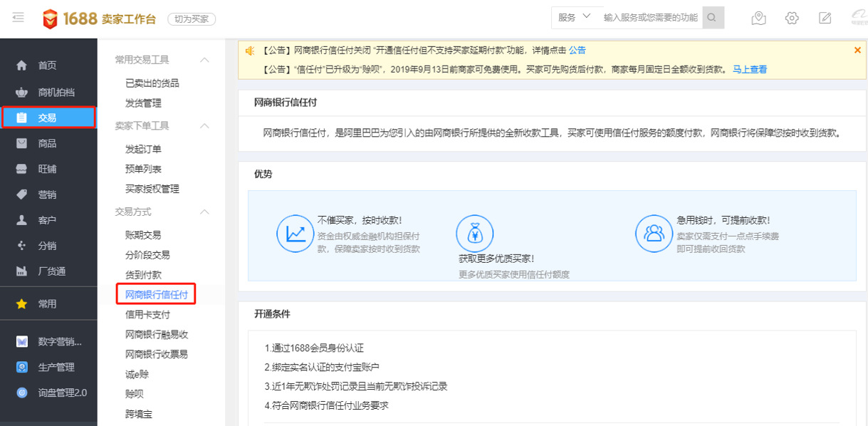868x426 pixels.
Task: Open 网商银行融易收 in the submenu
Action: point(157,334)
